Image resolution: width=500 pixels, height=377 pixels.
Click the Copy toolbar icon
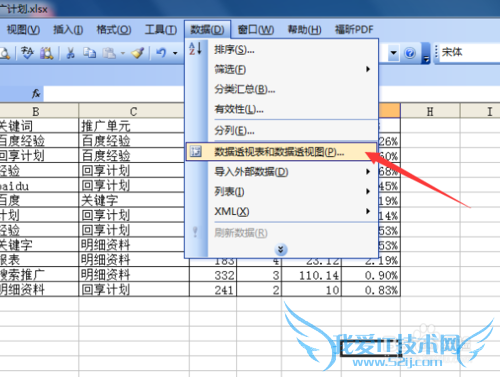(90, 53)
